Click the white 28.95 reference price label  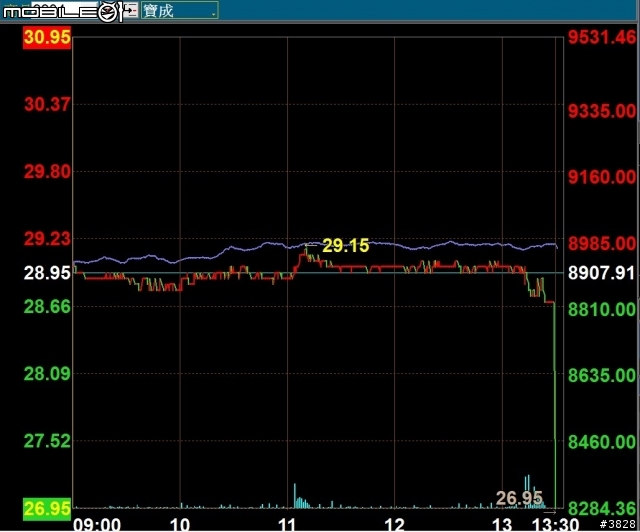point(47,273)
